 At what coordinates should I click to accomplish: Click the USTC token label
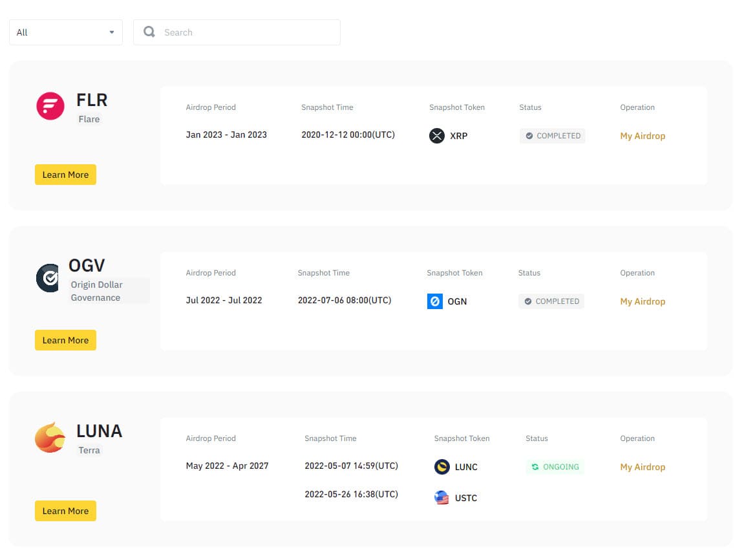coord(466,498)
